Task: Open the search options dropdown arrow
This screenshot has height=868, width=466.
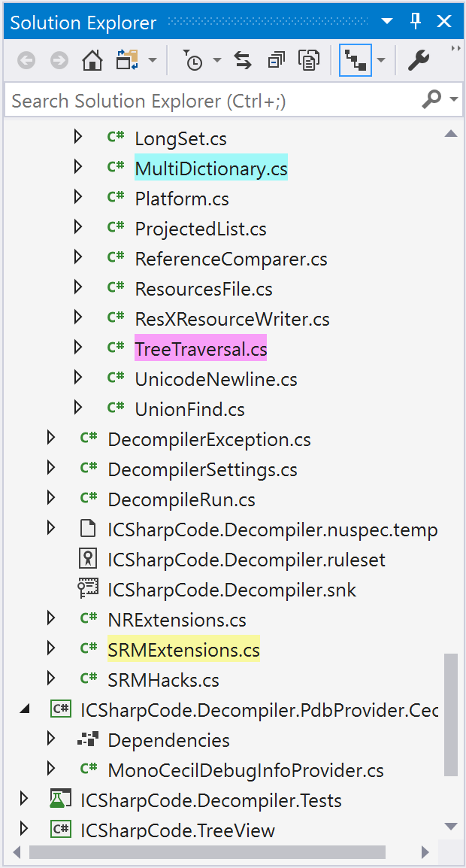Action: [455, 100]
